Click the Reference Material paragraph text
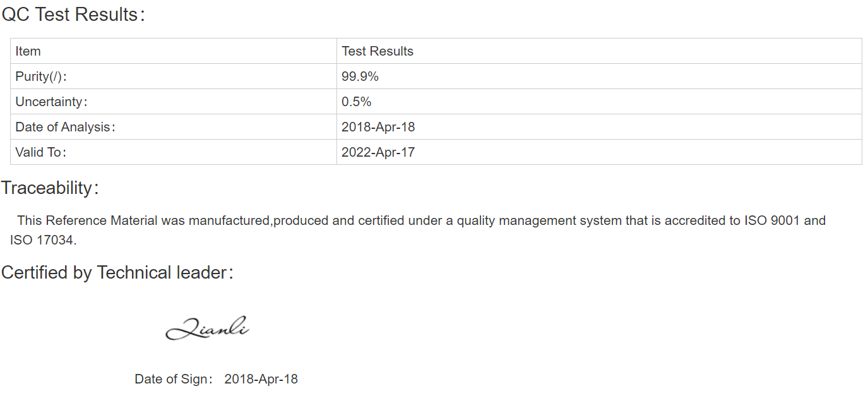This screenshot has height=398, width=868. (x=417, y=230)
